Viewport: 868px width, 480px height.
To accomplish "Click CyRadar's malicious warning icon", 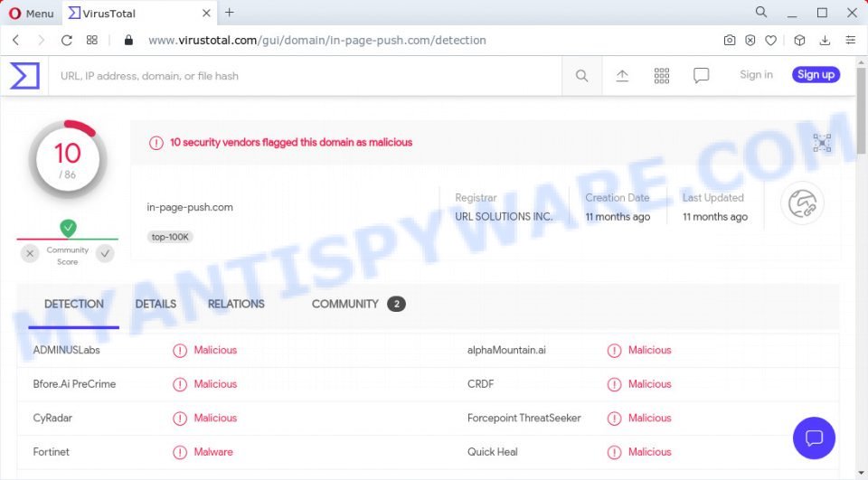I will [x=180, y=419].
